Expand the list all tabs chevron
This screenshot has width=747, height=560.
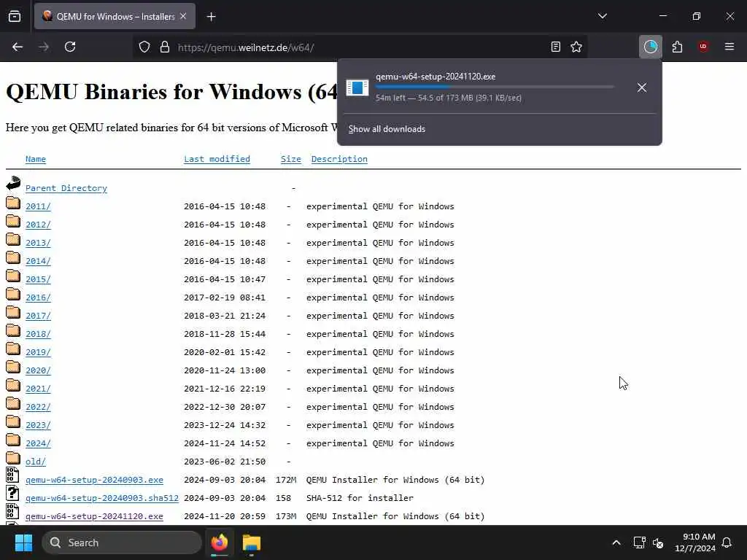(x=603, y=16)
